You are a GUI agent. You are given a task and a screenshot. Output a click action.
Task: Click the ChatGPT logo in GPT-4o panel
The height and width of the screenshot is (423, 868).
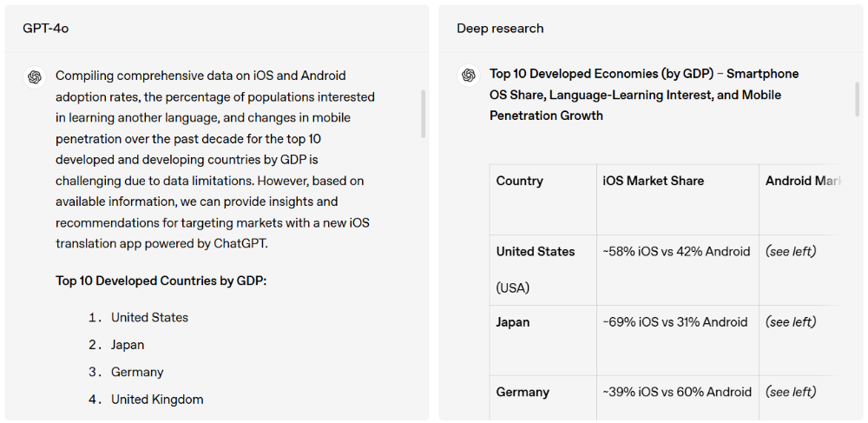click(35, 76)
